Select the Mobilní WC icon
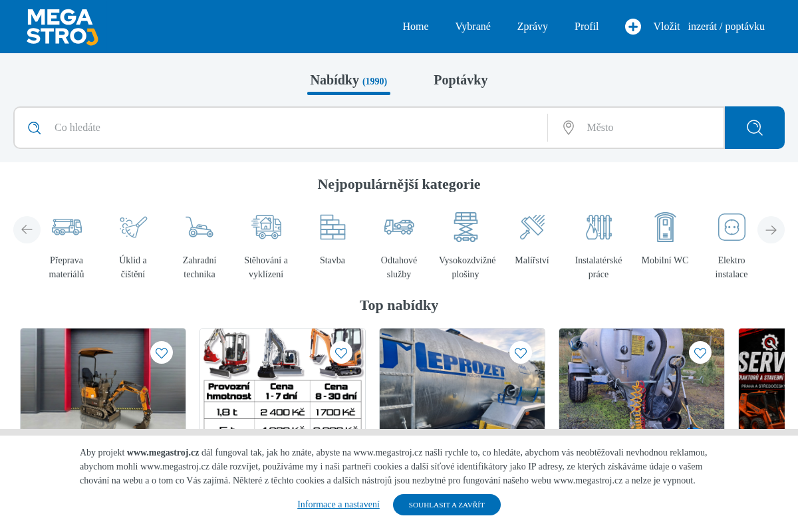Screen dimensions: 798x532 coord(665,227)
